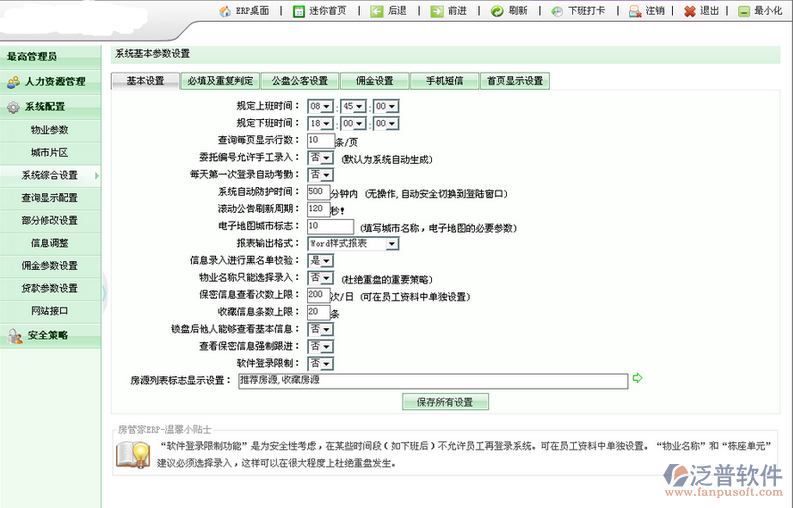Open 委托编号允许手工录入 dropdown
This screenshot has width=793, height=508.
pos(321,158)
